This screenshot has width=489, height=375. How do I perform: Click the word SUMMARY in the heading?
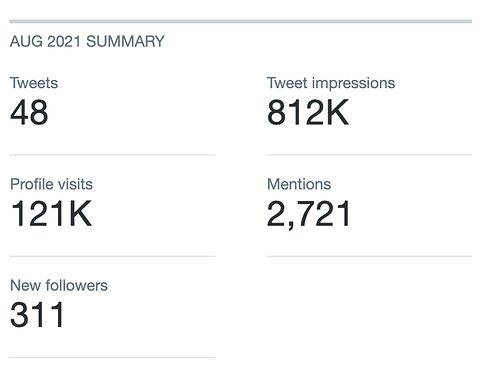click(x=125, y=42)
